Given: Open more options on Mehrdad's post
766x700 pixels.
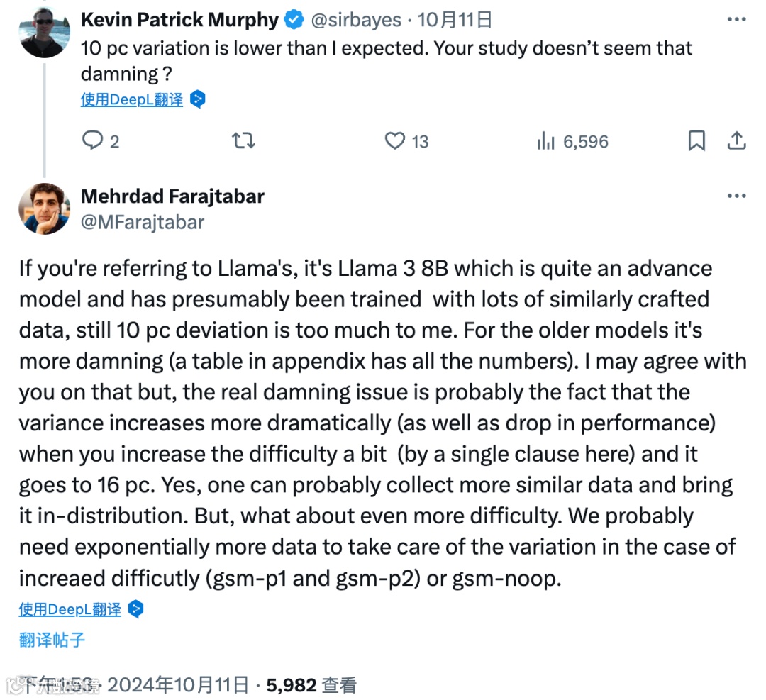Looking at the screenshot, I should click(x=736, y=196).
